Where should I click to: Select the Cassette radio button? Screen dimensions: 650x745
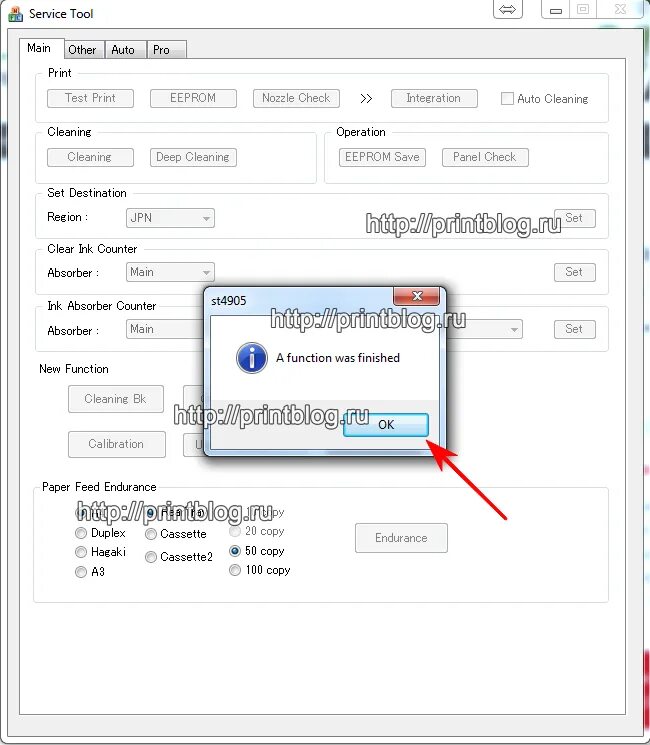[x=151, y=534]
